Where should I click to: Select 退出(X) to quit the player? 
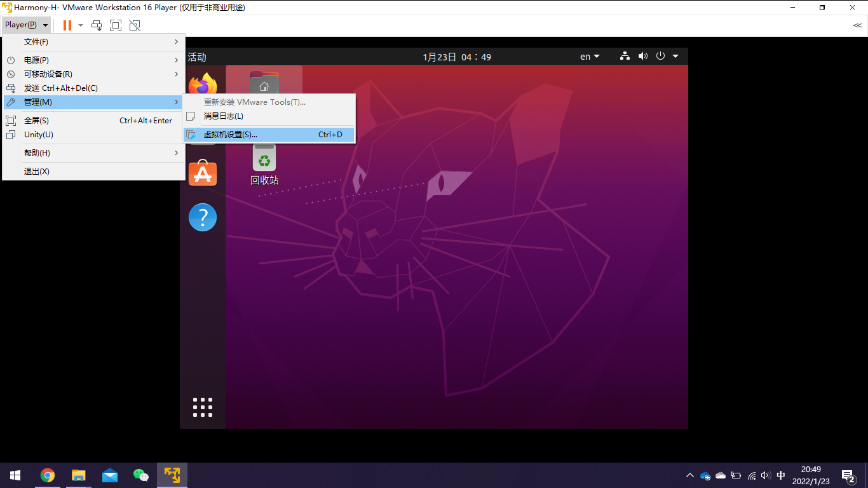pyautogui.click(x=93, y=172)
